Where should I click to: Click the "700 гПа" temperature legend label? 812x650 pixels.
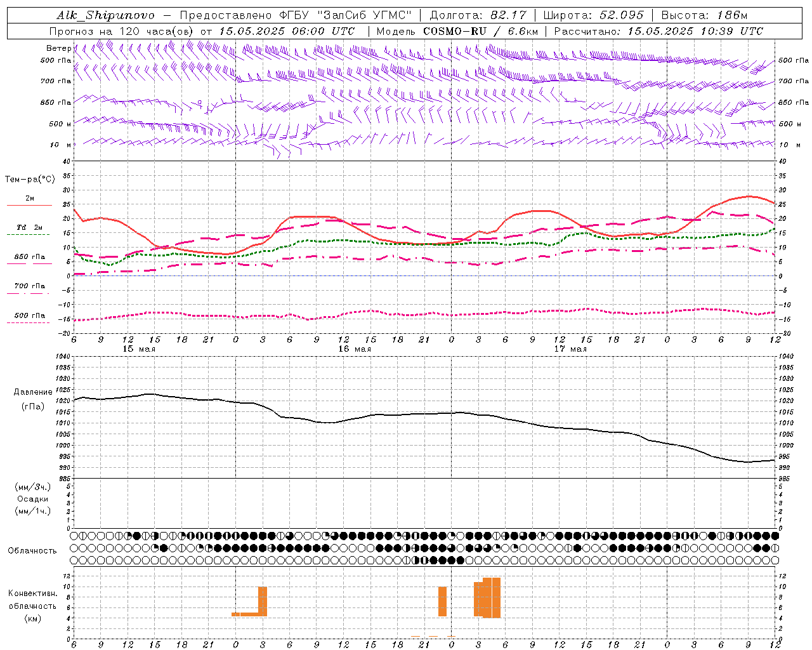pyautogui.click(x=30, y=286)
